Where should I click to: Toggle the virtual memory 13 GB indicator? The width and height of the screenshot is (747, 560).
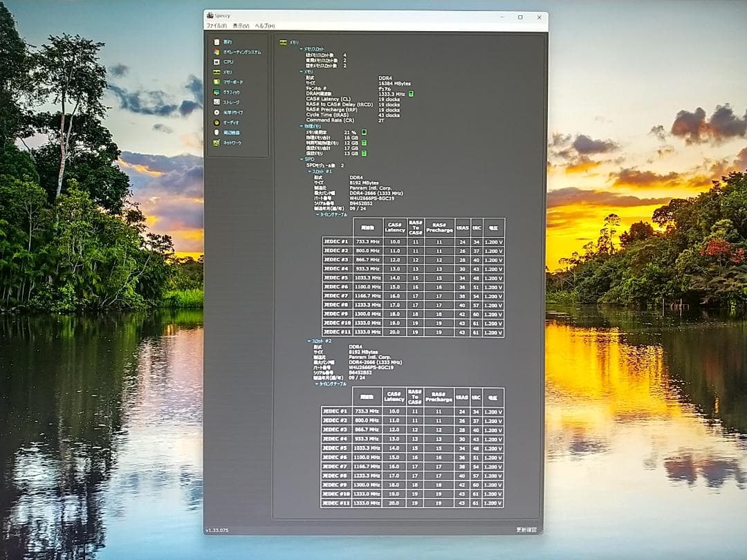[x=364, y=153]
